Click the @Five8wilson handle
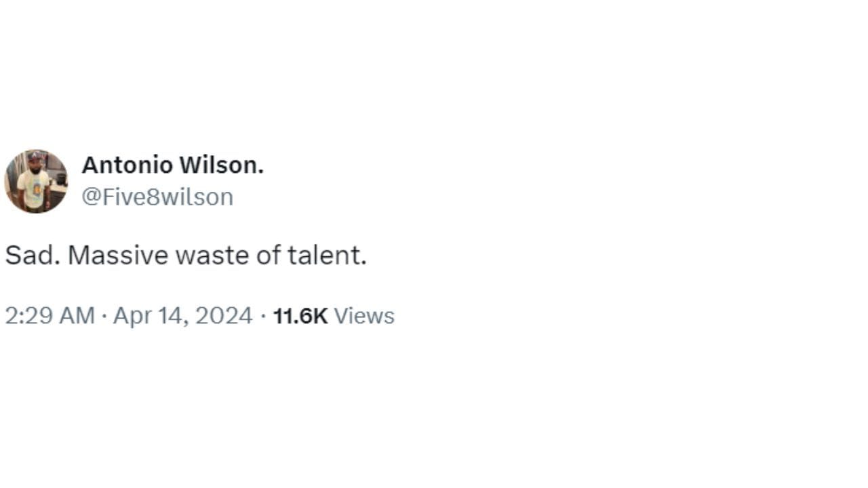 (157, 197)
